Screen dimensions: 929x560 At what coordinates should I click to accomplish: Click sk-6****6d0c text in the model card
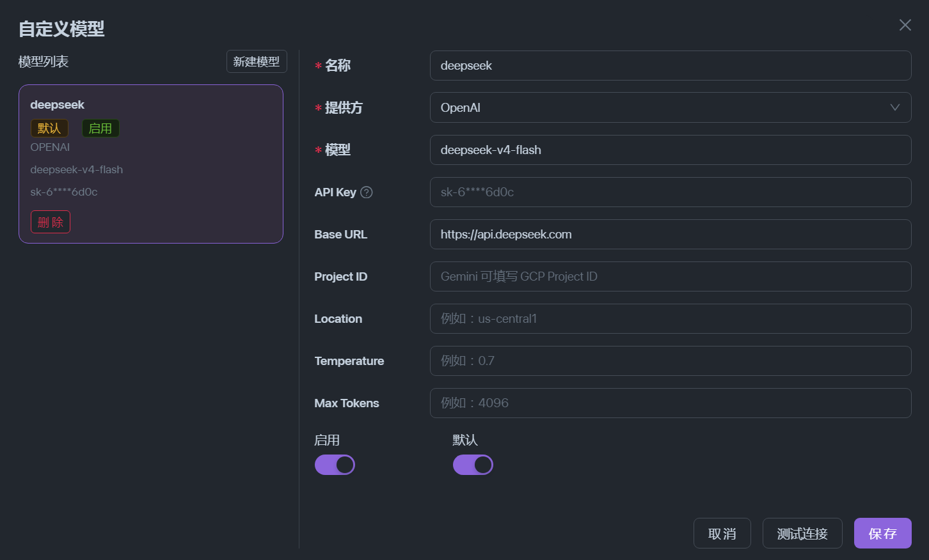64,192
